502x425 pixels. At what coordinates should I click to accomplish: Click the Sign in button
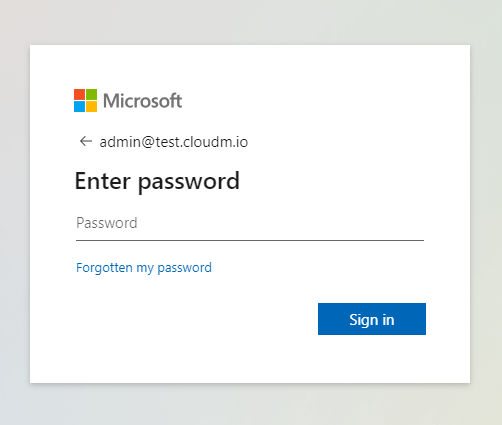(372, 319)
